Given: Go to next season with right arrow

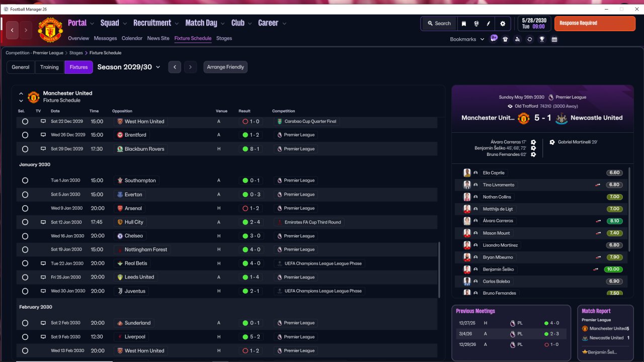Looking at the screenshot, I should point(190,67).
